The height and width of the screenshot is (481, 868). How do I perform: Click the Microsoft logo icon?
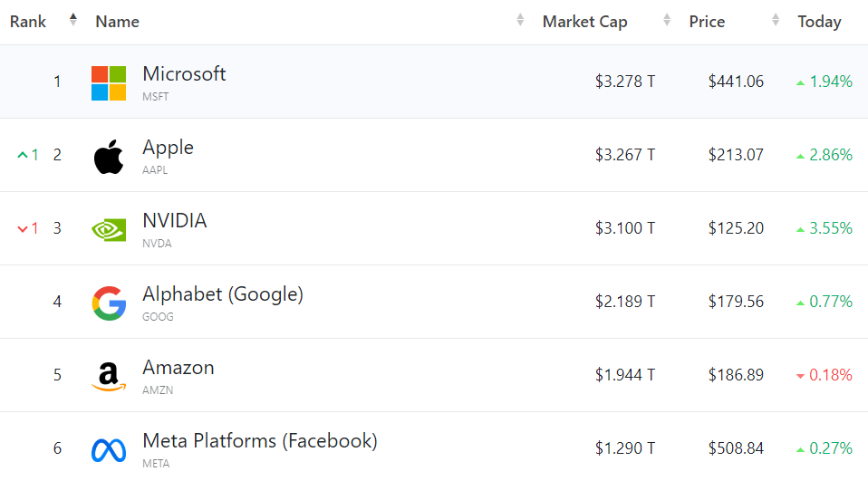pos(109,82)
